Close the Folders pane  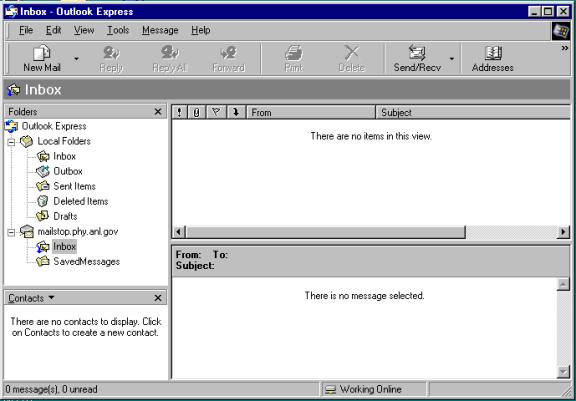(x=158, y=112)
